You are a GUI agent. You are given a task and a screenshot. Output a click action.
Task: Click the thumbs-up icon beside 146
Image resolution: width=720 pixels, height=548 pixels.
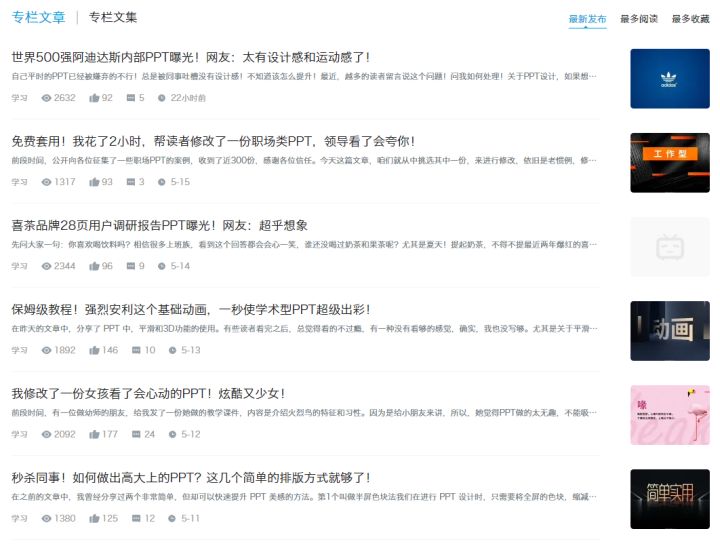tap(94, 350)
